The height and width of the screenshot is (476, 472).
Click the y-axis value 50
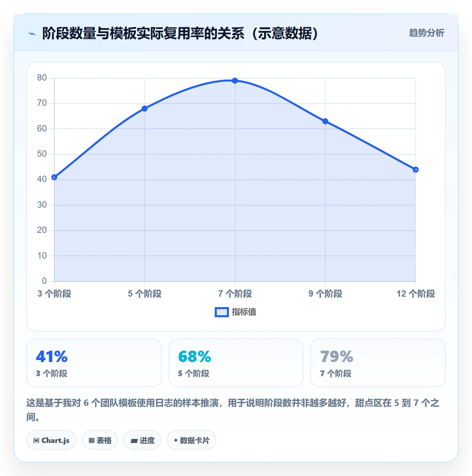click(42, 154)
